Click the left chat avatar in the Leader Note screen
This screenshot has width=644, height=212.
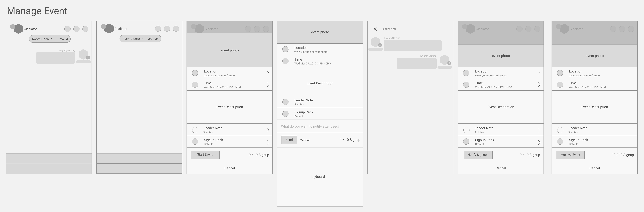[375, 42]
